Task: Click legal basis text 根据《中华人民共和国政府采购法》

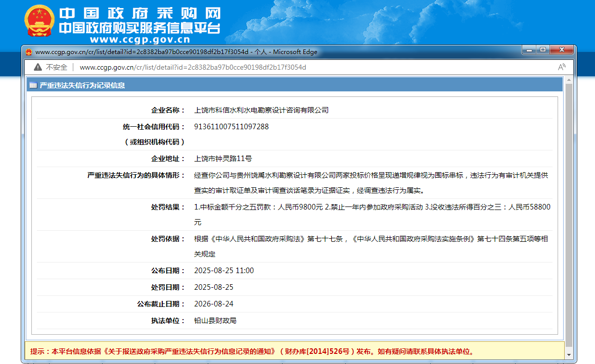Action: point(371,246)
